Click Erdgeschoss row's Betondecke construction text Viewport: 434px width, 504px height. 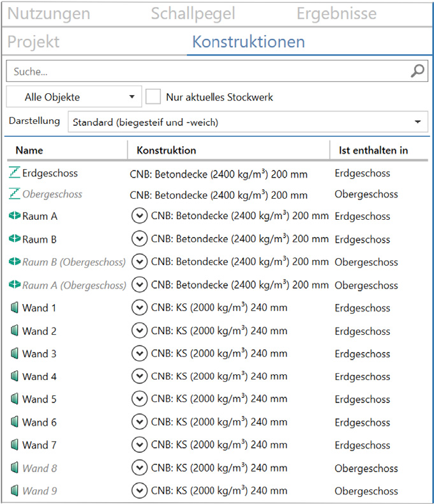point(218,174)
